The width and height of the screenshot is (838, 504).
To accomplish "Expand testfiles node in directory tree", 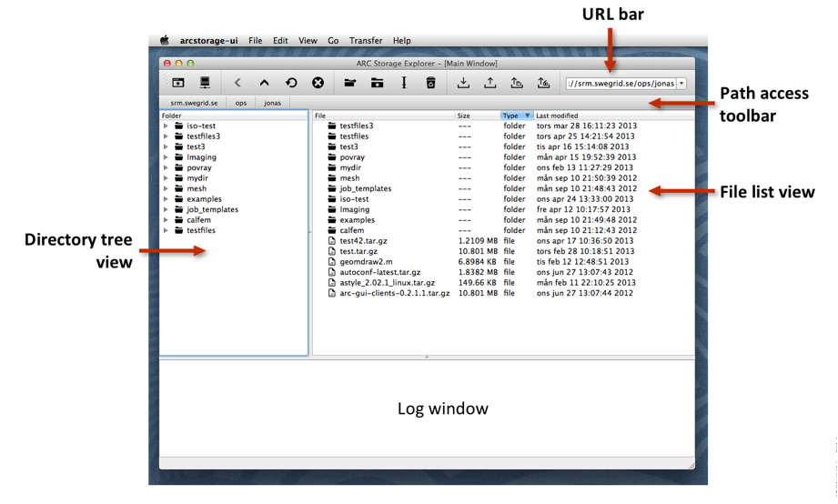I will pos(166,230).
